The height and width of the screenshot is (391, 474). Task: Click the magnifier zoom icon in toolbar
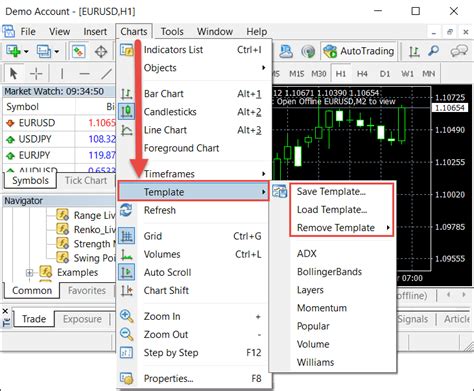(x=434, y=51)
